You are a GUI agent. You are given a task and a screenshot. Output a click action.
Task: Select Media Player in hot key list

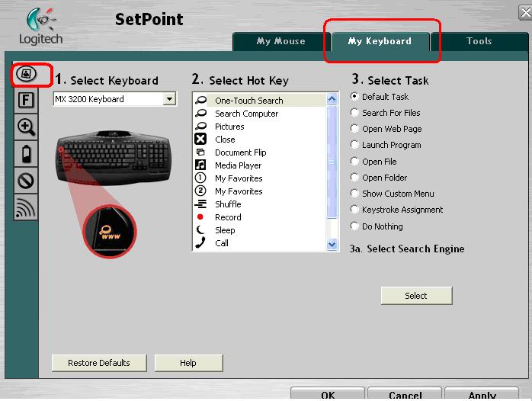[x=260, y=165]
